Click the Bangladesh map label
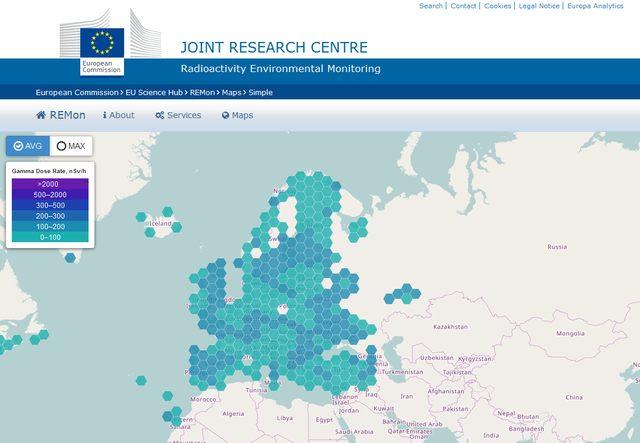Screen dimensions: 640x443 coord(526,429)
